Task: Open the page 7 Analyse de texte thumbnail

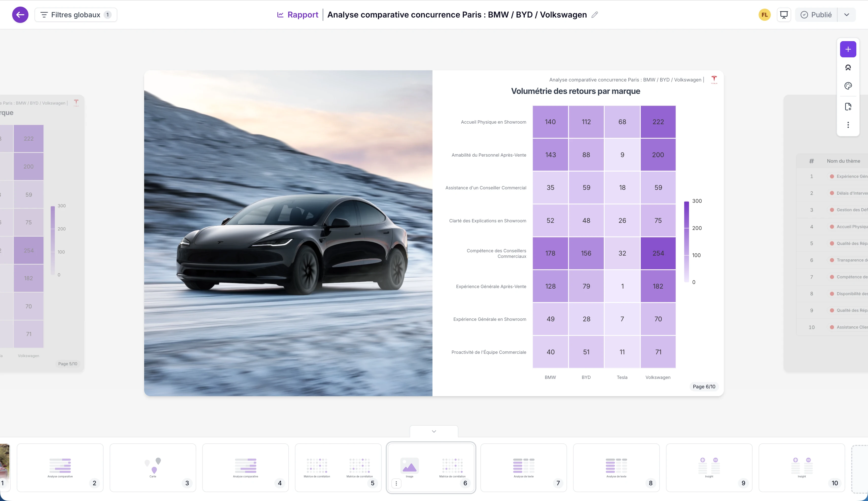Action: [523, 467]
